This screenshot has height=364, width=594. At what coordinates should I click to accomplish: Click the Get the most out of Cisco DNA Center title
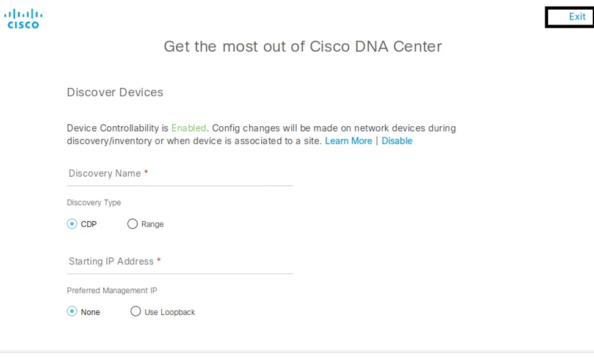(x=302, y=46)
